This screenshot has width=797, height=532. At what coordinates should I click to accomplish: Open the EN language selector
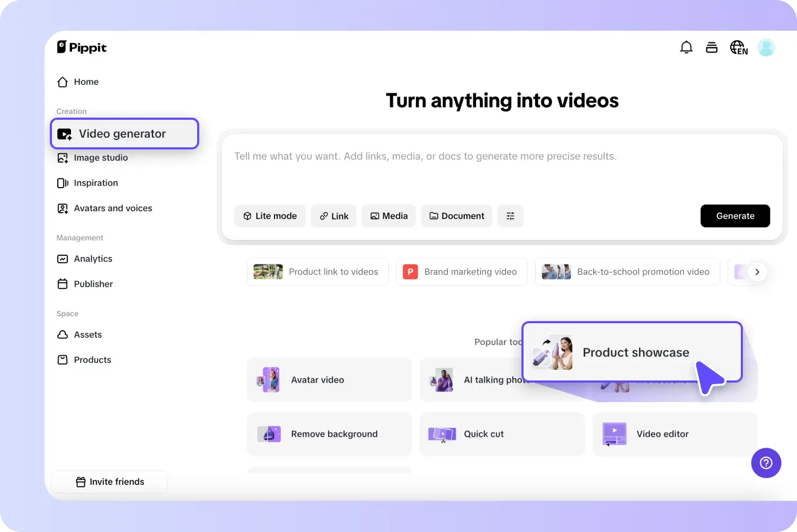point(738,47)
